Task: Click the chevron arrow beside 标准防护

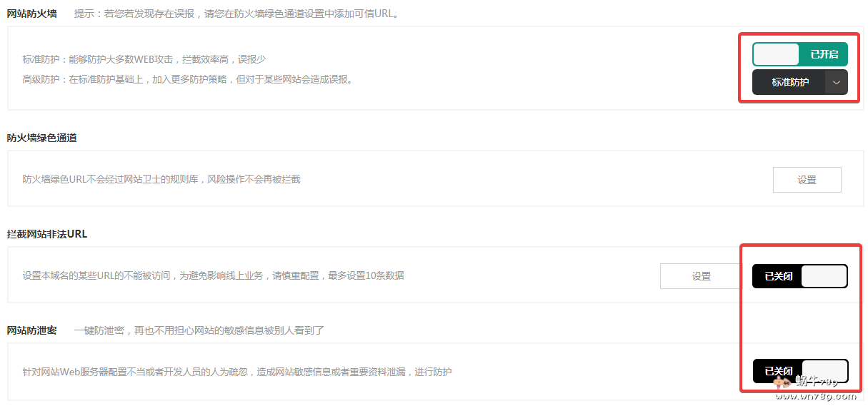Action: point(837,82)
